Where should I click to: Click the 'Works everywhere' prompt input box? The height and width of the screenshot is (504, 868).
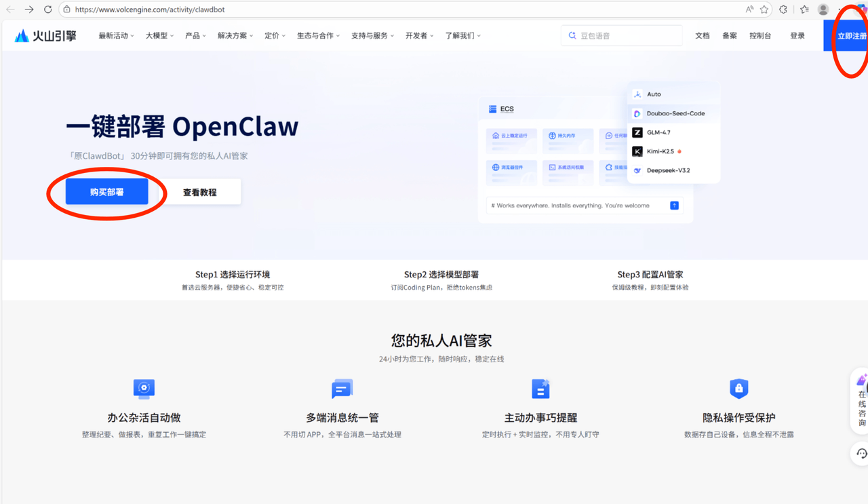pos(584,206)
